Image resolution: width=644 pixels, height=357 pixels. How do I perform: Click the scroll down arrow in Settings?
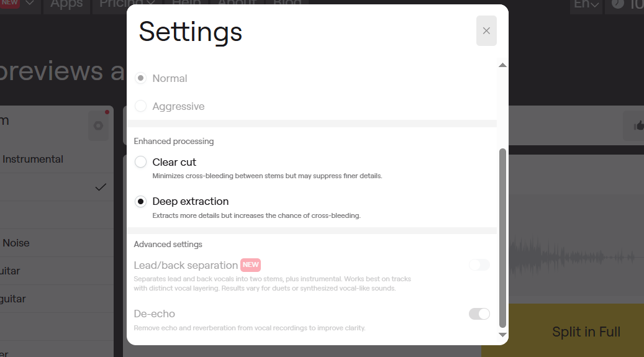[502, 335]
